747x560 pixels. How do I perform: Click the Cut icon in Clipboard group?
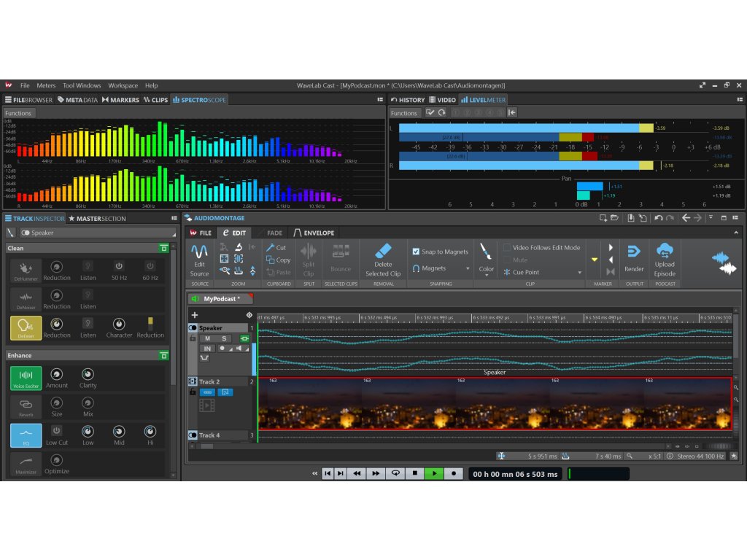click(270, 247)
